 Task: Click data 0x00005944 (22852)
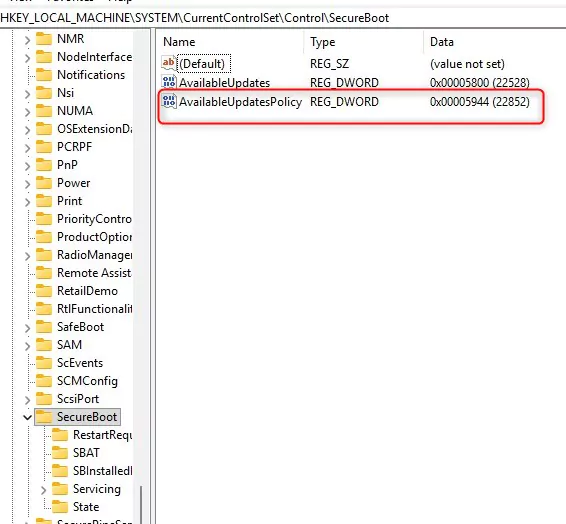point(480,102)
